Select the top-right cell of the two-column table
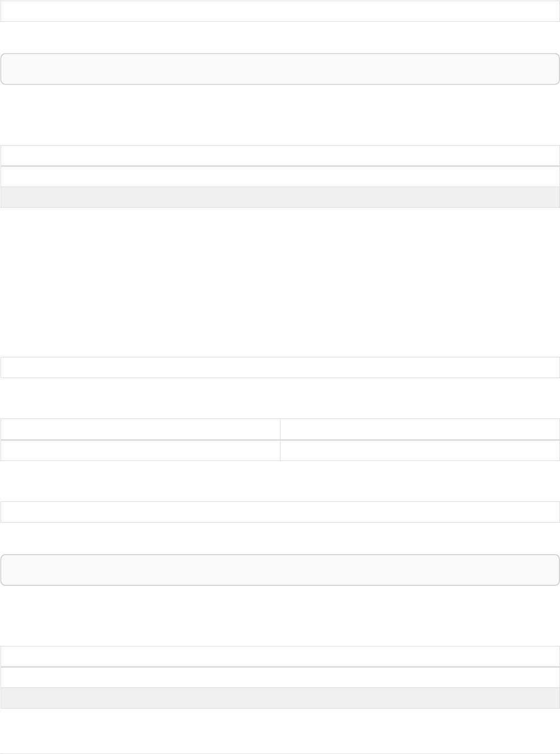 tap(420, 429)
